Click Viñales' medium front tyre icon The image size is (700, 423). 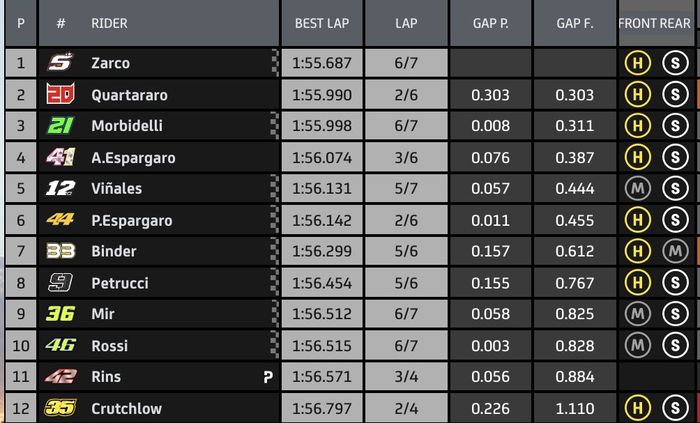(x=638, y=188)
